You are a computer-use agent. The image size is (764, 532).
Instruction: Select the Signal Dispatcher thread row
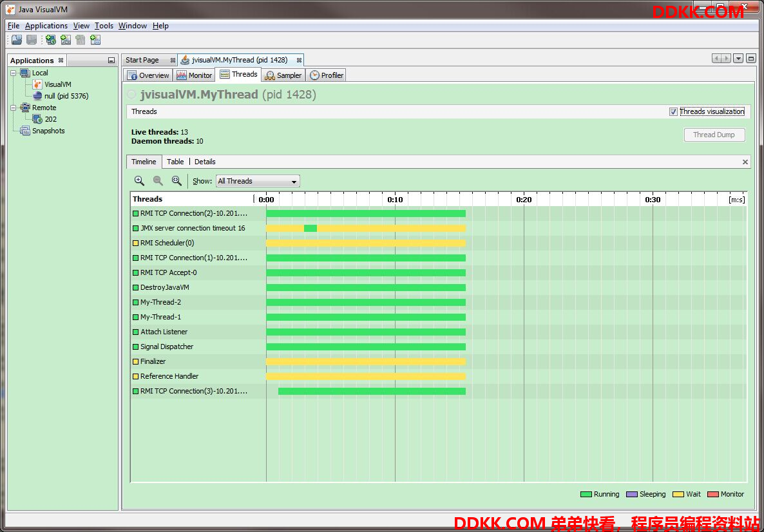coord(439,347)
